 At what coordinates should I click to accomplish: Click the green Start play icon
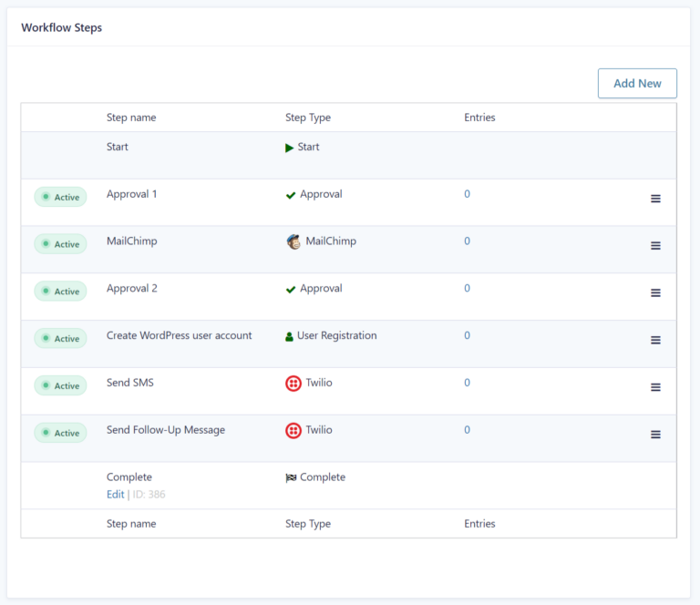[x=290, y=148]
